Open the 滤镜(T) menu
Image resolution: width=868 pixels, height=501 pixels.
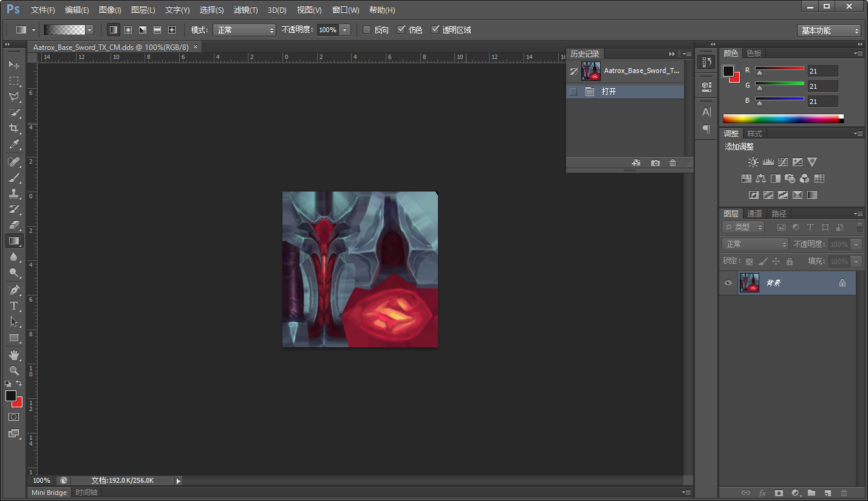[x=245, y=10]
